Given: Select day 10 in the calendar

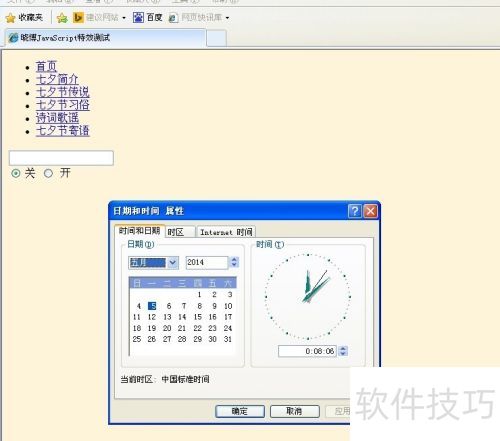Looking at the screenshot, I should coord(228,306).
